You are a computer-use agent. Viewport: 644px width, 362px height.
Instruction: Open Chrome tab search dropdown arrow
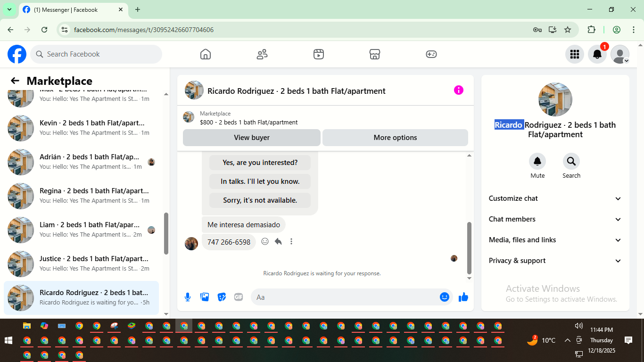(9, 9)
